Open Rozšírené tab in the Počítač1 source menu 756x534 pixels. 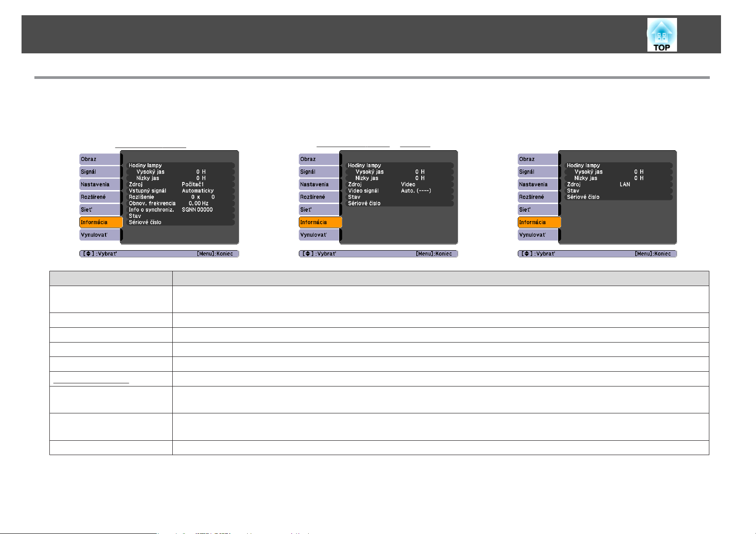pyautogui.click(x=100, y=197)
